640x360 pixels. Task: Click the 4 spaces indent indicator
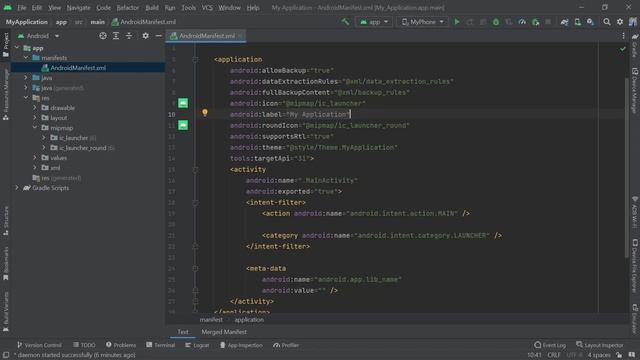click(x=599, y=355)
